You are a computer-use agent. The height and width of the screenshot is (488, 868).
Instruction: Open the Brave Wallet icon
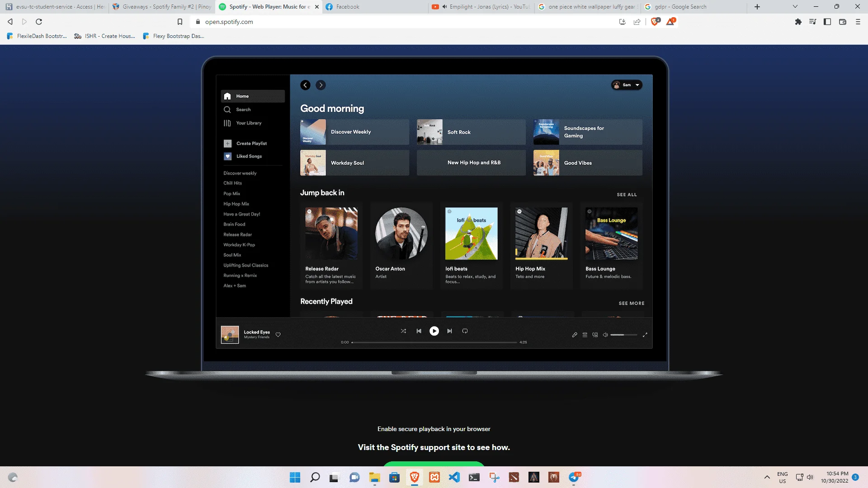[843, 22]
